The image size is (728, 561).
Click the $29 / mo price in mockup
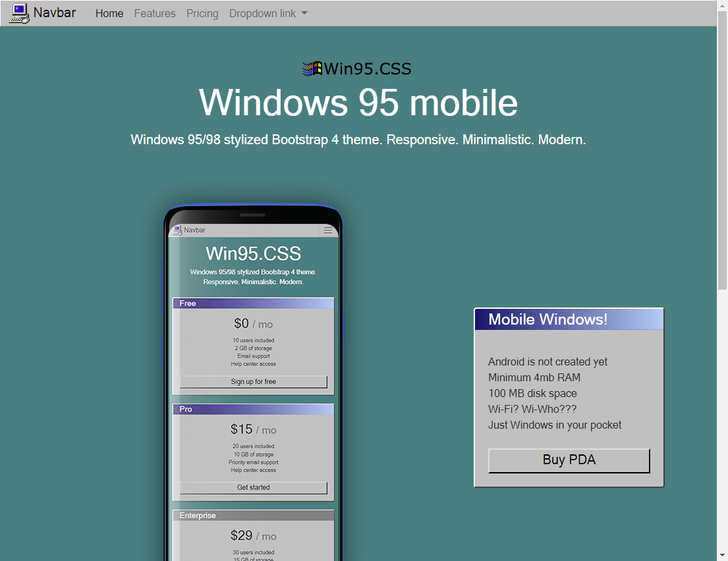(x=254, y=535)
